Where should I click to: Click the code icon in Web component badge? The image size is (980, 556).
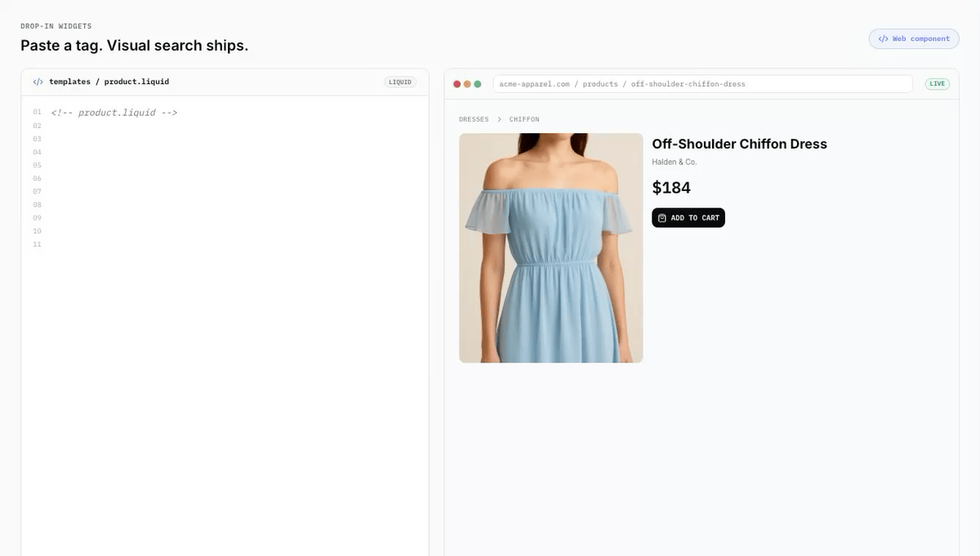click(x=883, y=38)
